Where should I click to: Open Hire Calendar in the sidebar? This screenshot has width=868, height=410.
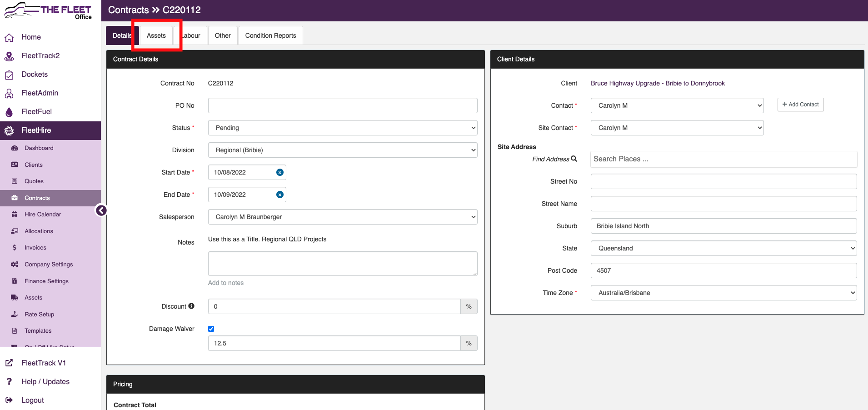click(43, 215)
